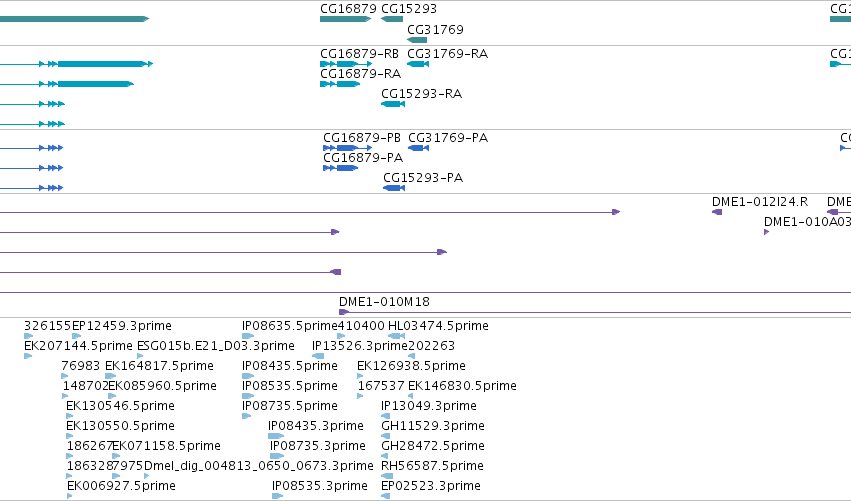Click the DME1-012I24.R clone end
Image resolution: width=851 pixels, height=501 pixels.
[717, 212]
